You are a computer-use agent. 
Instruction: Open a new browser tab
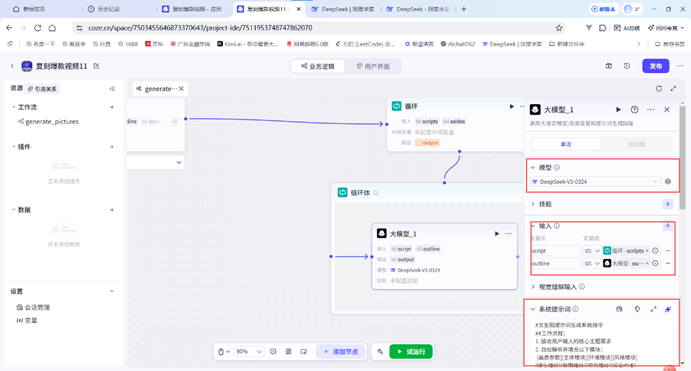[x=464, y=9]
